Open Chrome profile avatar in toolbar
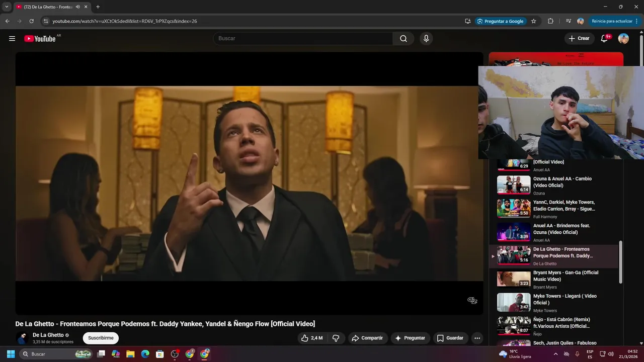This screenshot has width=644, height=362. [x=581, y=21]
